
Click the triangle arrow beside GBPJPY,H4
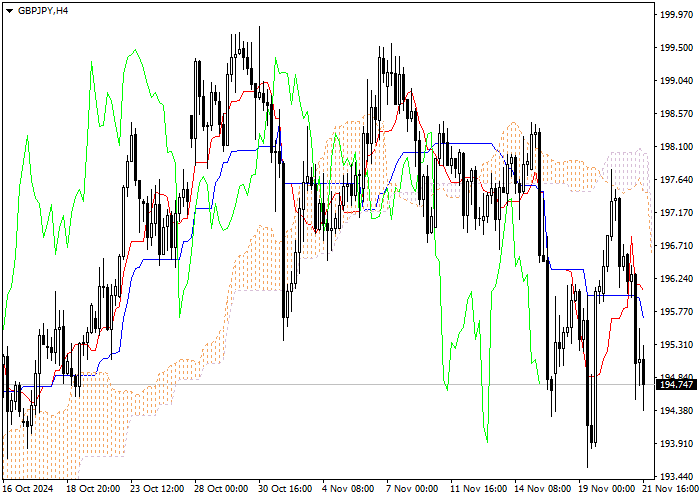9,11
